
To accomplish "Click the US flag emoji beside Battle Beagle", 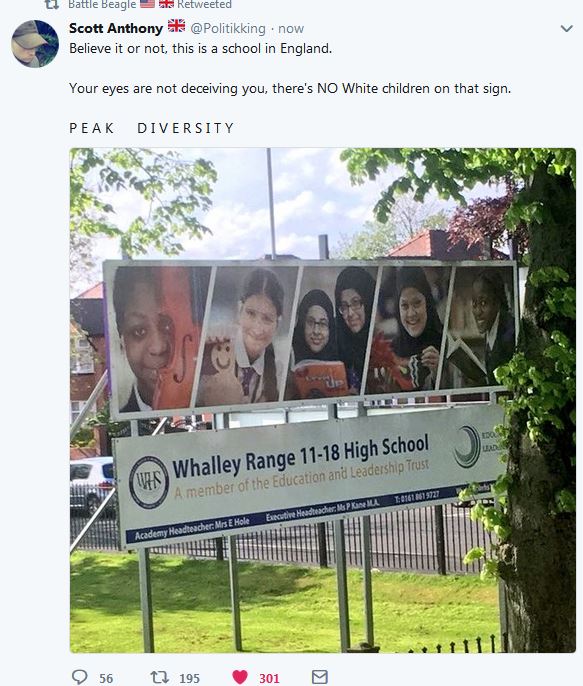I will coord(147,4).
